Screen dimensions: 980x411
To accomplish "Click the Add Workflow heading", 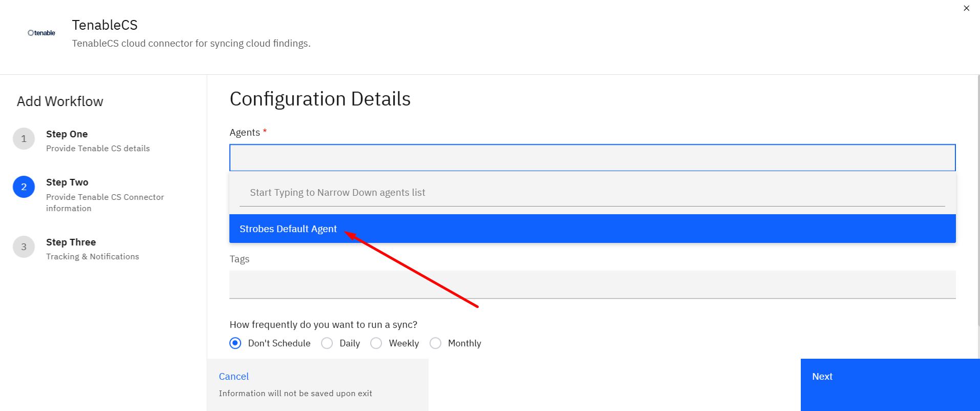I will click(x=60, y=101).
